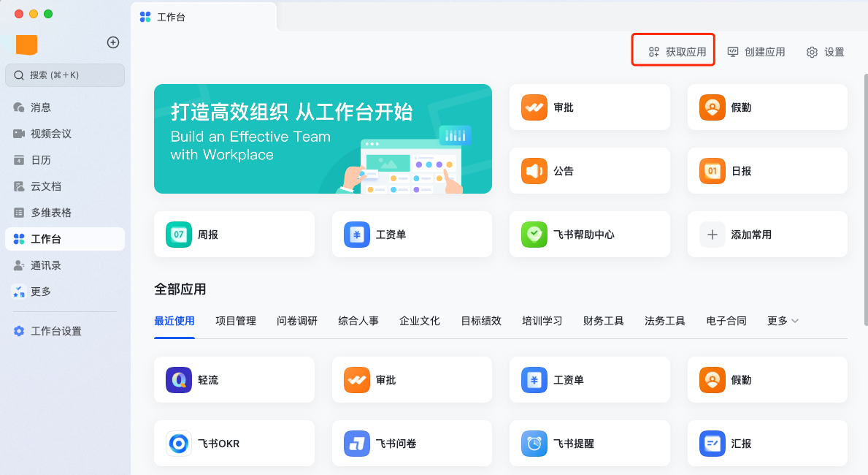
Task: Select 企业文化 tab
Action: click(420, 321)
